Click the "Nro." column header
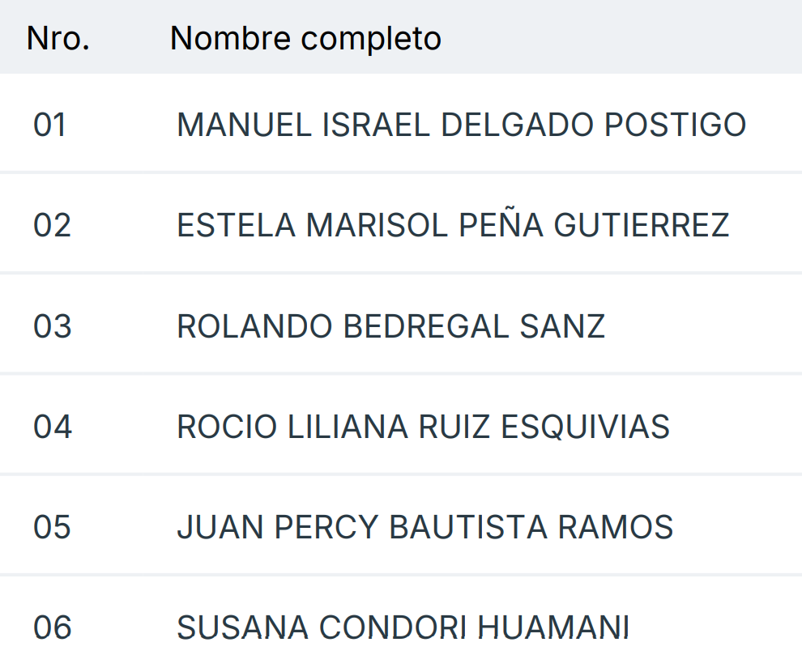Image resolution: width=802 pixels, height=672 pixels. pos(58,38)
